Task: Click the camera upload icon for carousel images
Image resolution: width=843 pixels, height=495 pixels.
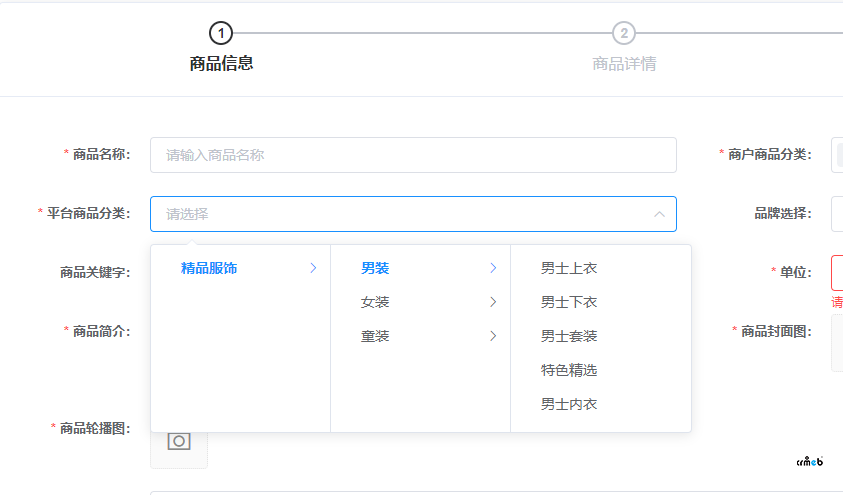Action: pos(179,441)
